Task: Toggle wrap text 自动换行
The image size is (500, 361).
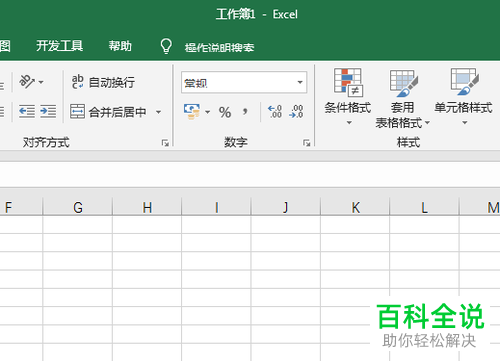Action: pyautogui.click(x=103, y=82)
